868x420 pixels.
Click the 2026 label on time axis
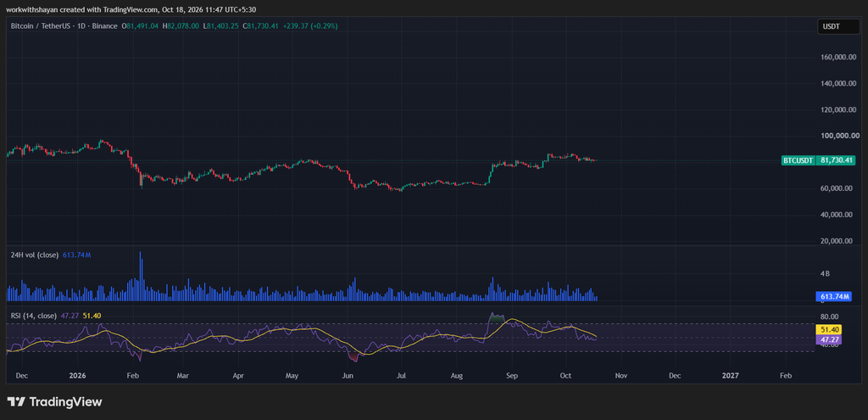(x=78, y=376)
